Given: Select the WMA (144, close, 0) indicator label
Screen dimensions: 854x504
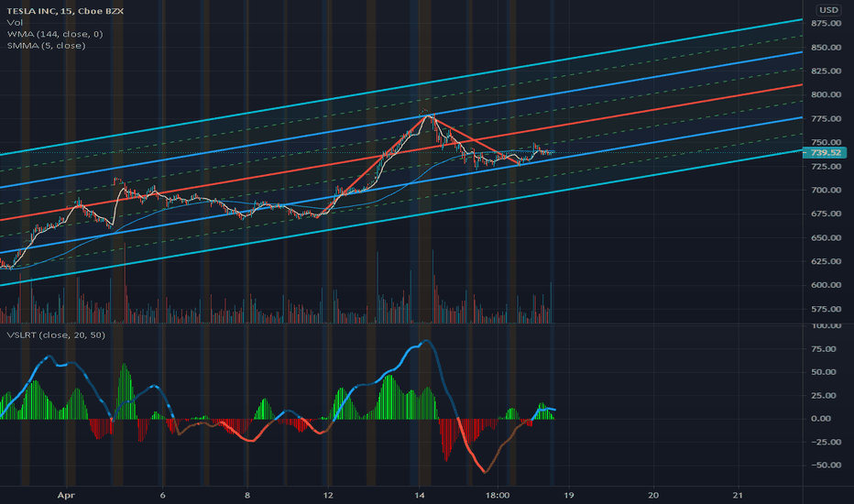Looking at the screenshot, I should click(54, 34).
